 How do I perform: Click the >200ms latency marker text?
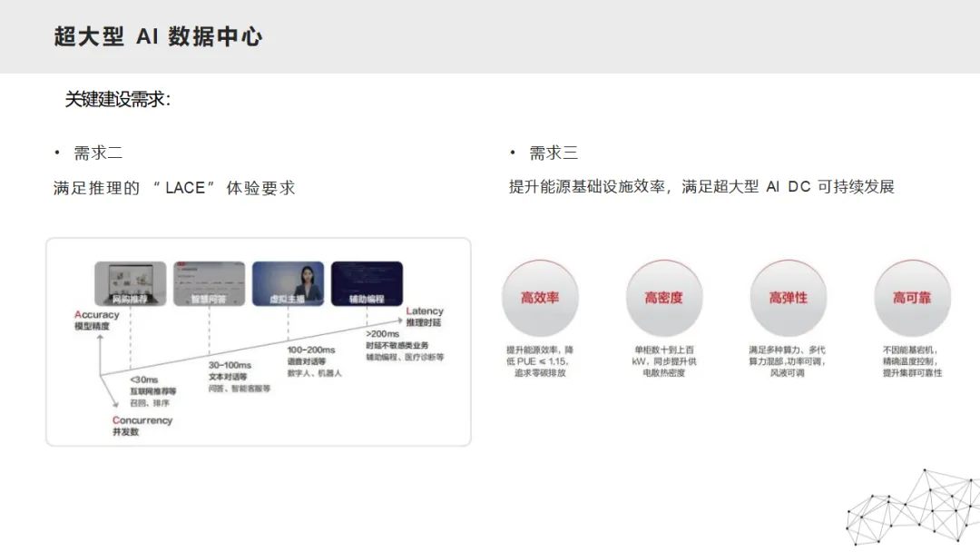[383, 334]
